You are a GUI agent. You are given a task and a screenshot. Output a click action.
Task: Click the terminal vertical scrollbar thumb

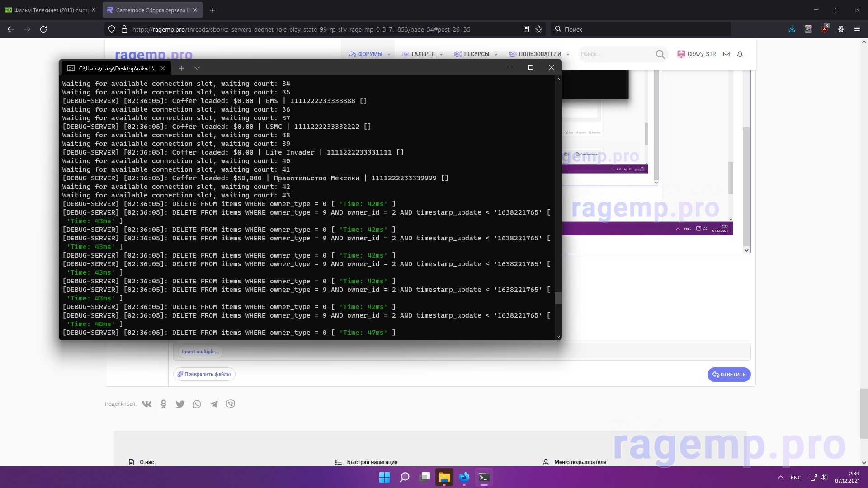coord(558,298)
